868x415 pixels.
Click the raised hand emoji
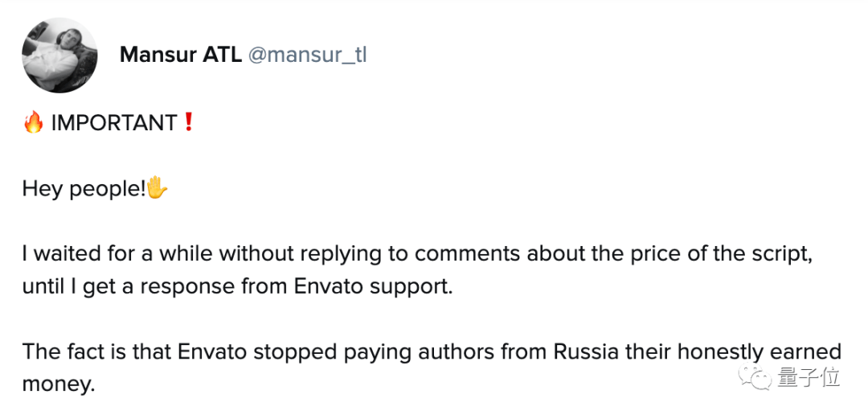point(157,190)
